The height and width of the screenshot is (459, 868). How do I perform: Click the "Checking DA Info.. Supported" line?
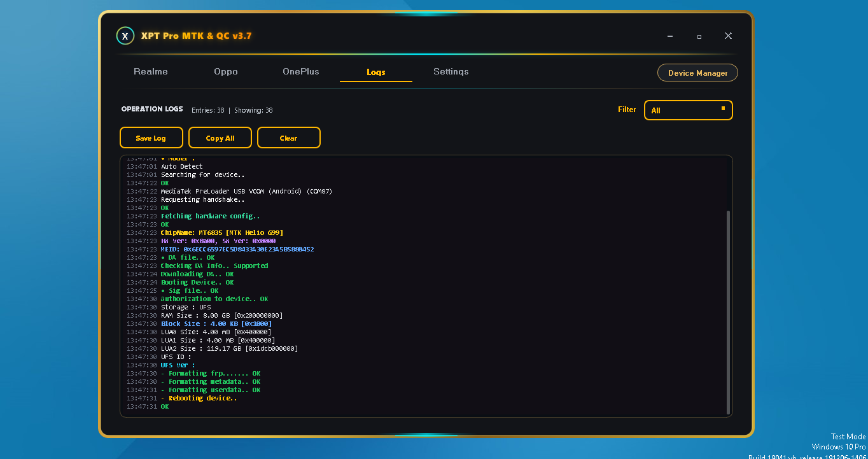(x=214, y=266)
